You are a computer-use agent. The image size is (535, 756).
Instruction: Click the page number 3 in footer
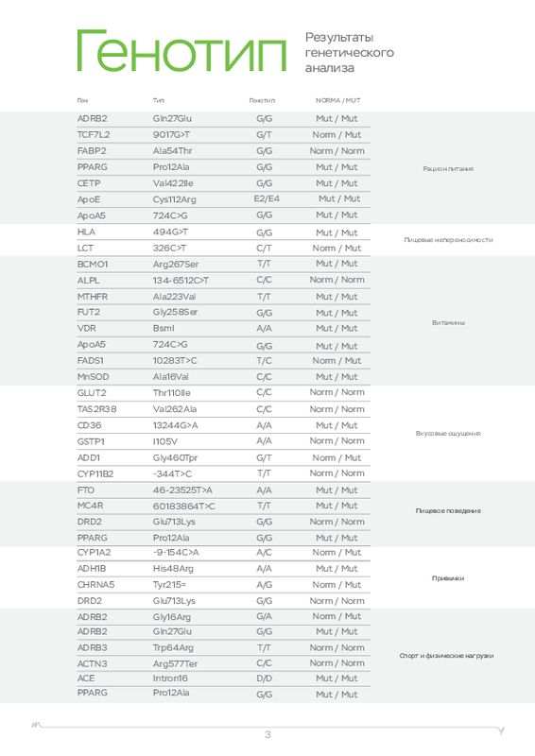pos(267,735)
